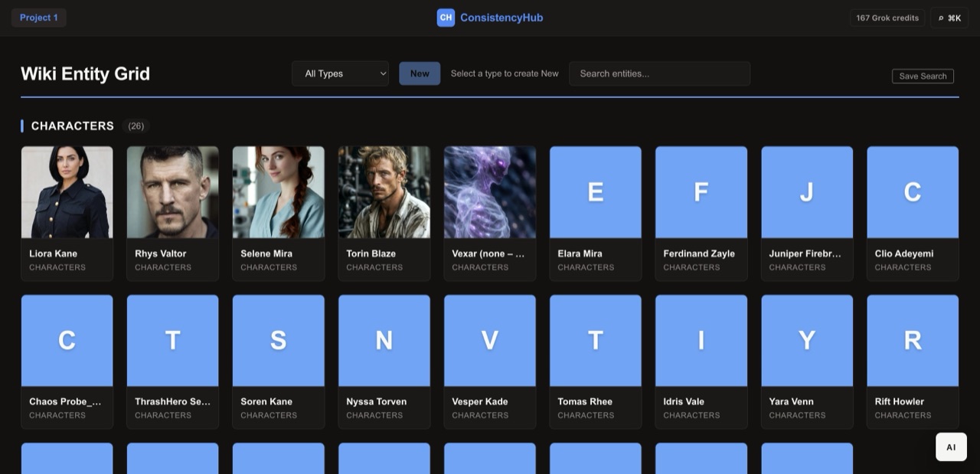The image size is (980, 474).
Task: Select the R tile for Rift Howler
Action: tap(913, 341)
